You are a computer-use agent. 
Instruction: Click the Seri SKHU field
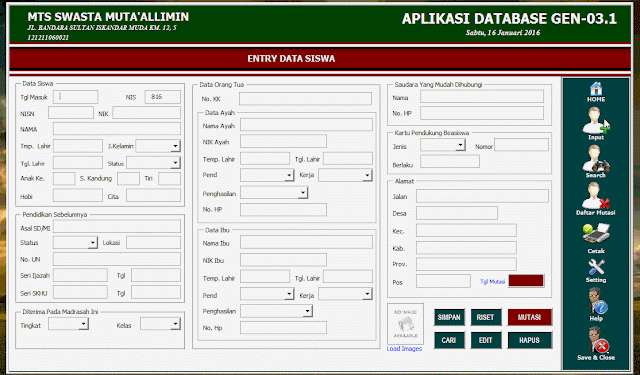[x=80, y=292]
